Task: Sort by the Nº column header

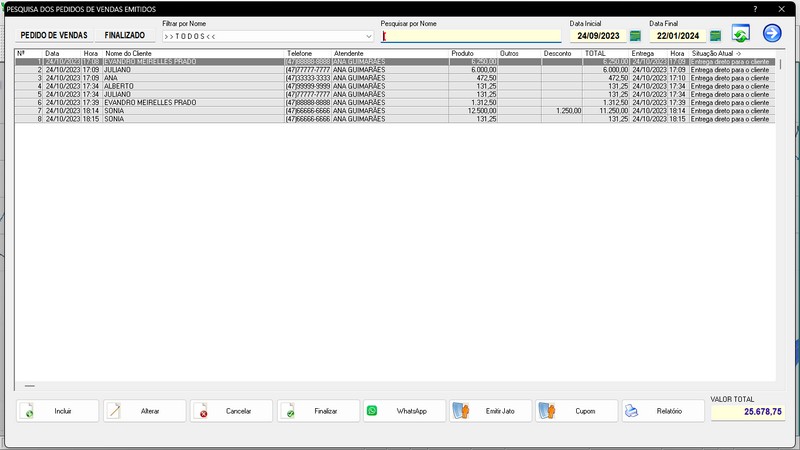Action: pos(28,53)
